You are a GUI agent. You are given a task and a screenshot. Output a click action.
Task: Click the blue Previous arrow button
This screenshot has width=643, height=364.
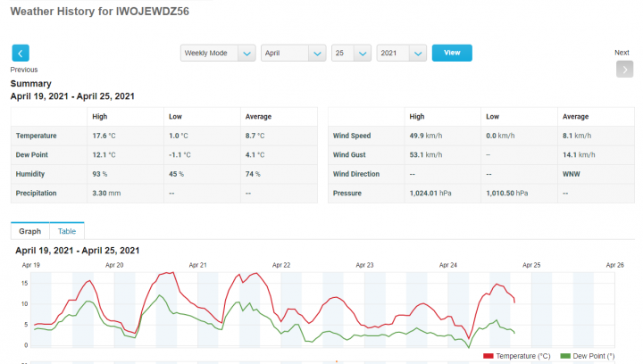pyautogui.click(x=21, y=54)
